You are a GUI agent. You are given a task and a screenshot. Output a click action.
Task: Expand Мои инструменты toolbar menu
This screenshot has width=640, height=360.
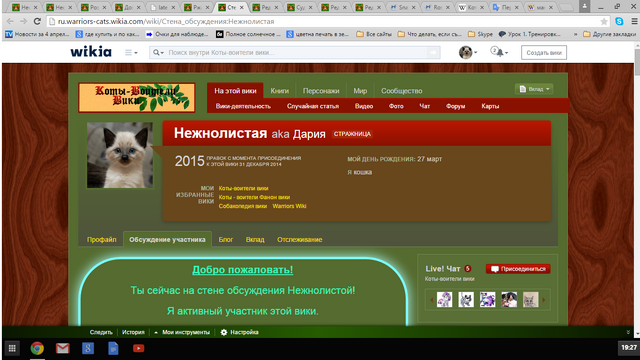tap(182, 332)
